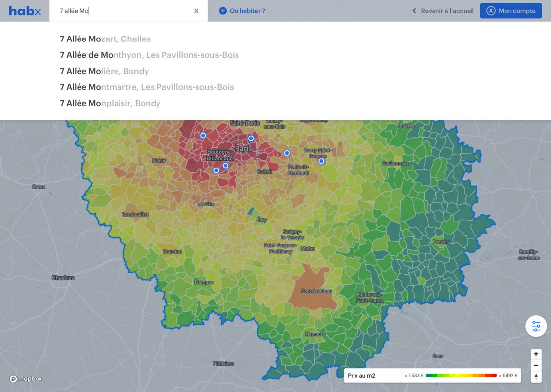Click the price color gradient scale

(x=461, y=376)
